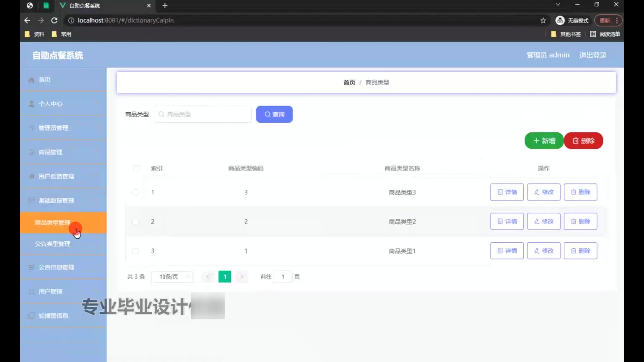Go to 公告信息管理 menu item
The height and width of the screenshot is (362, 644).
coord(56,267)
